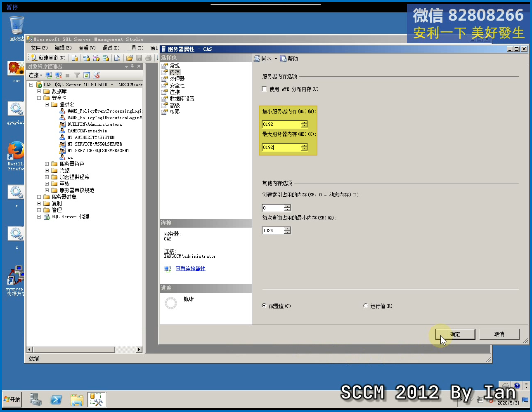Viewport: 532px width, 412px height.
Task: Expand the Server Objects (服务器对象) node
Action: coord(39,197)
